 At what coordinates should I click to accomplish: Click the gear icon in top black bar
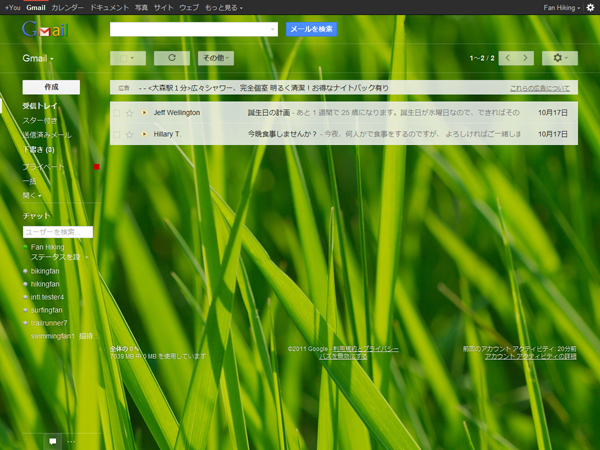590,7
